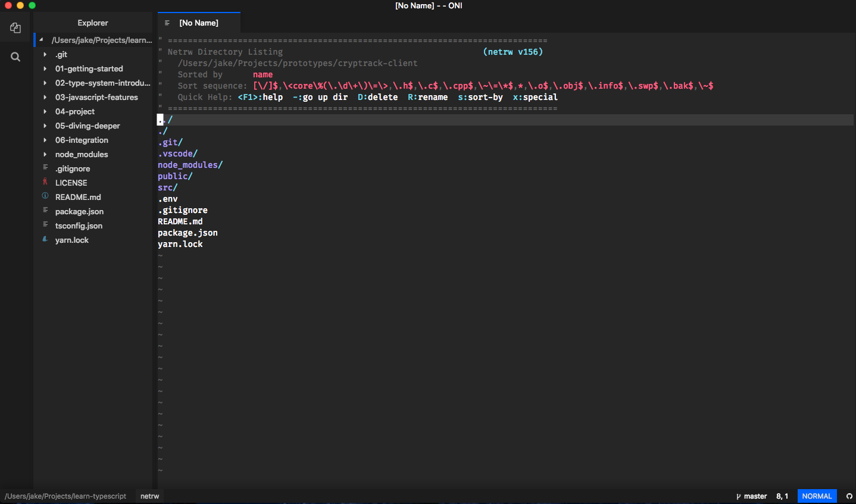Click the Explorer panel header
The image size is (856, 504).
(93, 23)
